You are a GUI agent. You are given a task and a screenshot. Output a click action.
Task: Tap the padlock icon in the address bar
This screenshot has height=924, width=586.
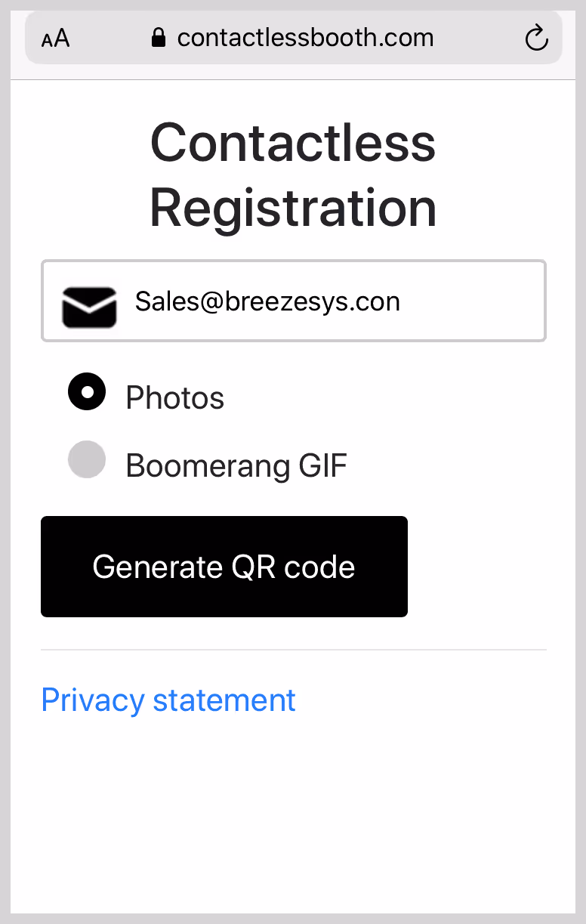click(159, 38)
